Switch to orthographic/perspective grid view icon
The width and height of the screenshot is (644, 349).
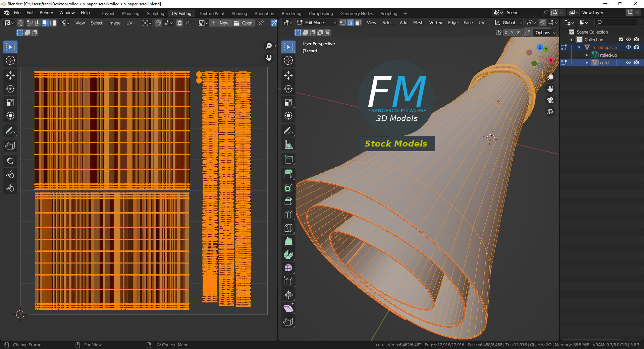click(x=550, y=112)
